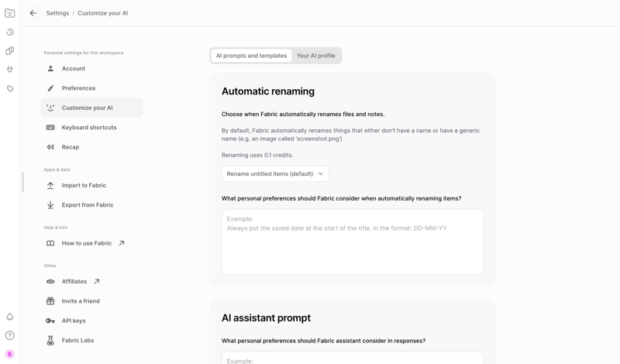The width and height of the screenshot is (620, 364).
Task: Switch to the 'Your AI profile' tab
Action: [315, 56]
